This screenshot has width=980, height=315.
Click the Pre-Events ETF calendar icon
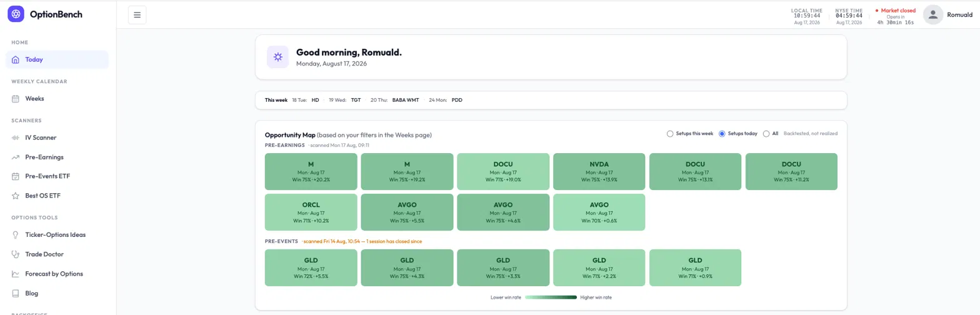(16, 176)
